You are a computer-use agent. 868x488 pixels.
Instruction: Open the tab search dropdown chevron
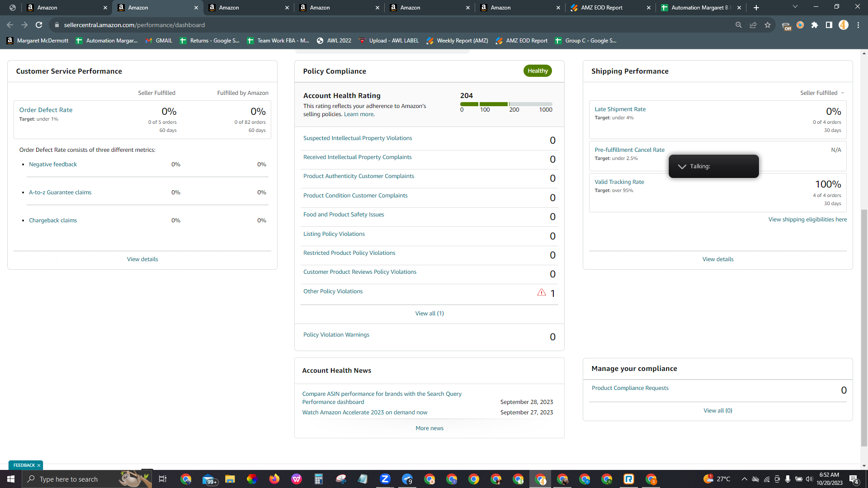click(x=795, y=7)
